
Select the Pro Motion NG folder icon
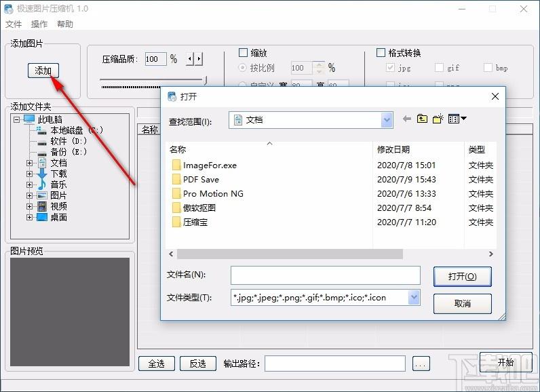(x=176, y=193)
